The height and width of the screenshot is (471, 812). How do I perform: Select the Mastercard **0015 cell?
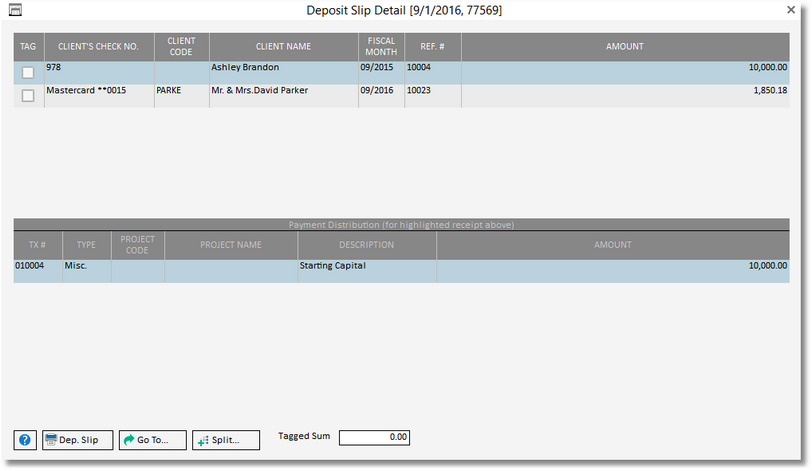(99, 96)
